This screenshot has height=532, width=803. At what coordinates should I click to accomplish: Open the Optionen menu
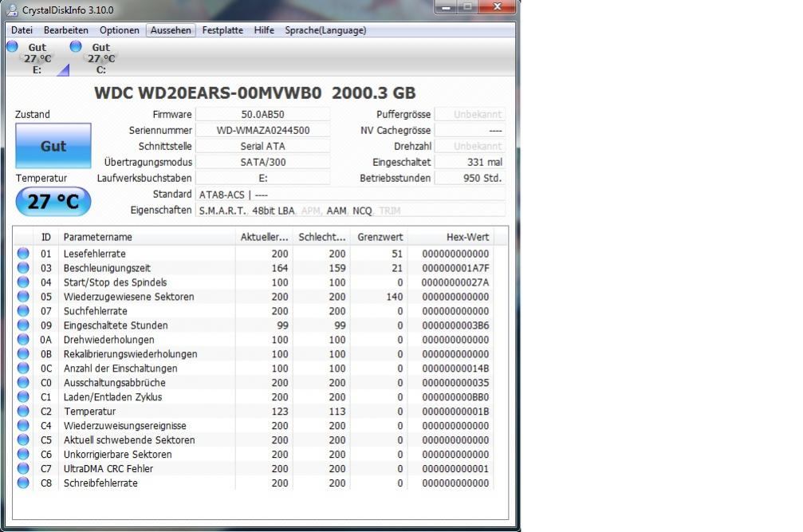(120, 30)
